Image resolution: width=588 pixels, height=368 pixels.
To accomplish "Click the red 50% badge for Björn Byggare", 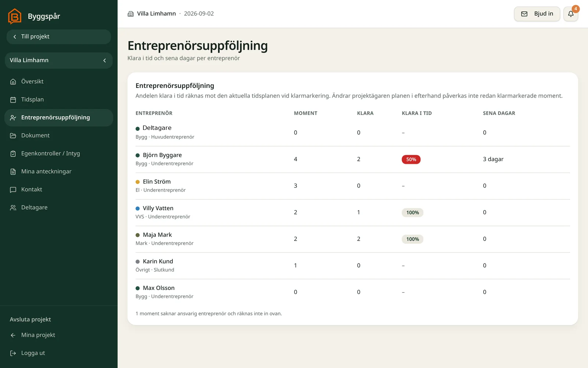I will (411, 159).
